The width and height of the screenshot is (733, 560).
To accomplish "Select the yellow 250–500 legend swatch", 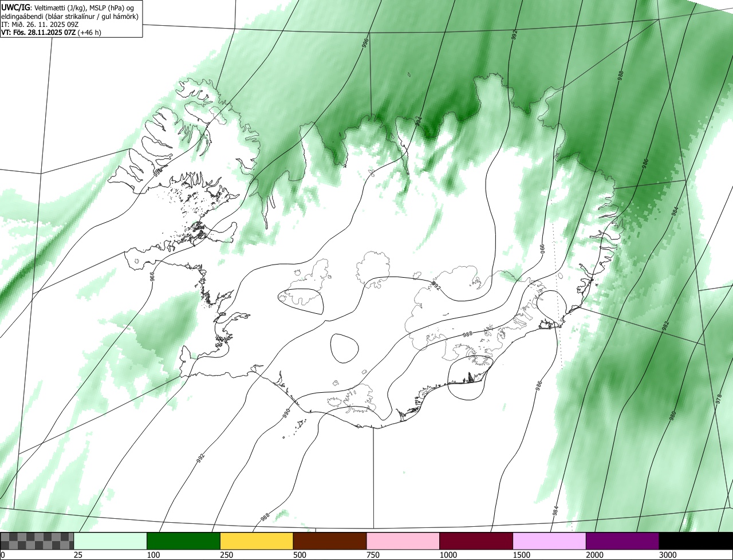I will click(257, 541).
